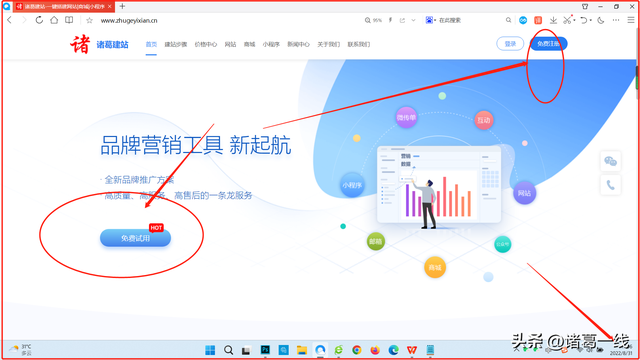Click the green 邮箱 bubble
This screenshot has height=360, width=640.
coord(376,241)
